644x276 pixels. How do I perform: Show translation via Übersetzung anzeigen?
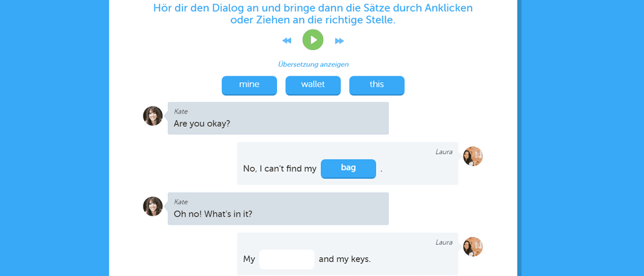(x=314, y=64)
